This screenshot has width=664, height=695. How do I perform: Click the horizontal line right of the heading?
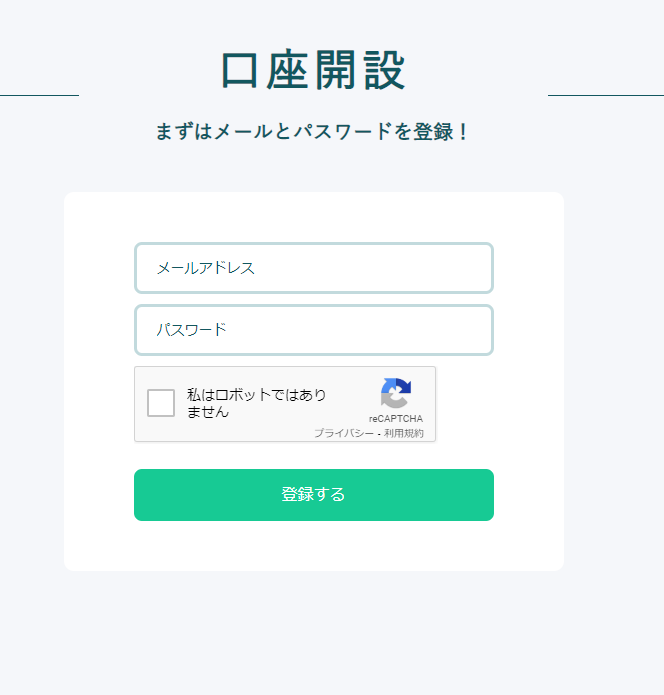tap(605, 95)
